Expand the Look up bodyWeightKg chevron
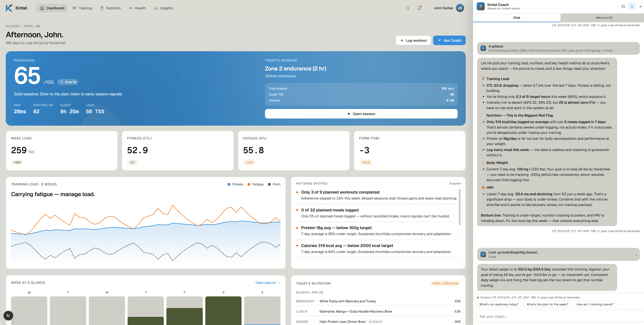644x325 pixels. click(x=636, y=255)
